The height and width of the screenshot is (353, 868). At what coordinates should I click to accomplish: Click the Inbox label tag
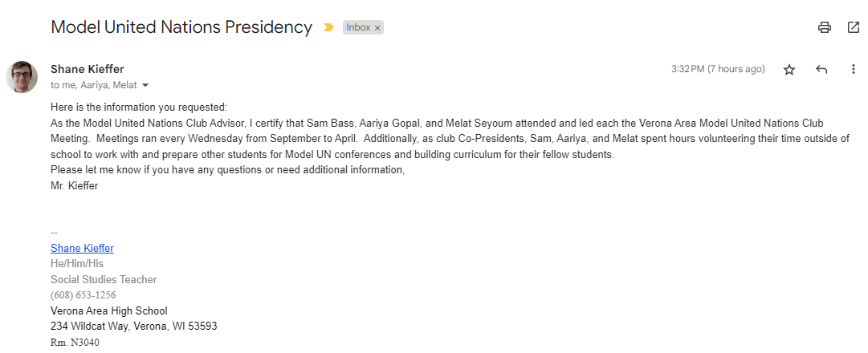pos(358,27)
